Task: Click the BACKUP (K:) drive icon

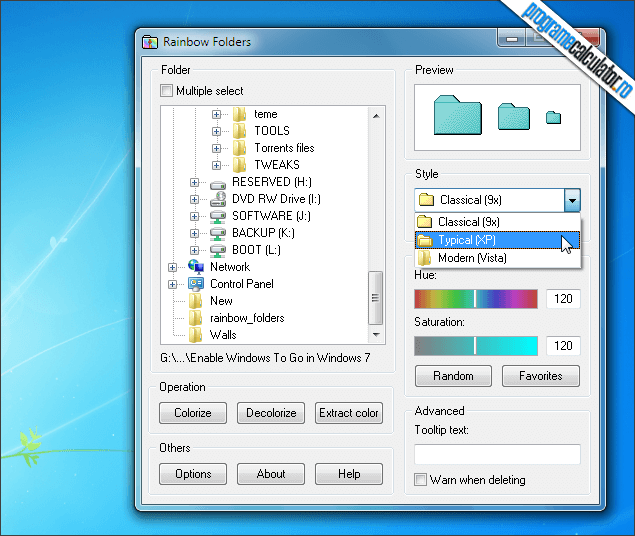Action: coord(218,233)
